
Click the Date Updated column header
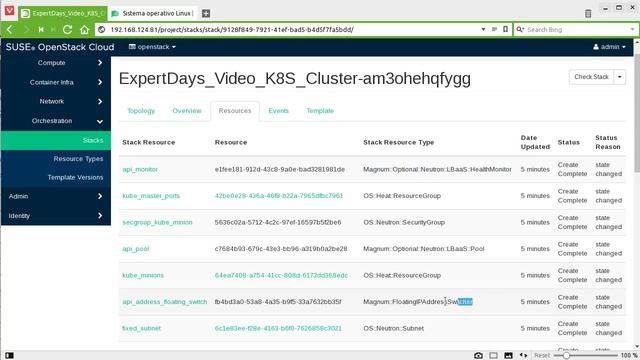tap(535, 142)
